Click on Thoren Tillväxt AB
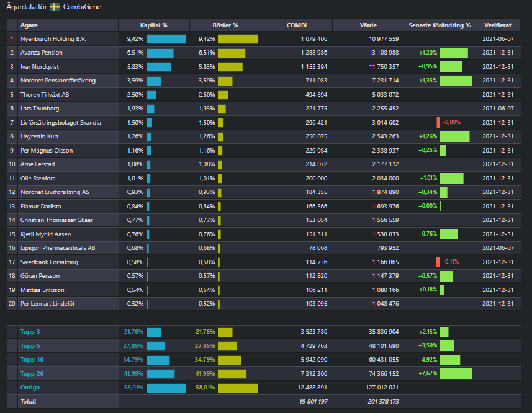Viewport: 532px width, 413px height. (45, 94)
